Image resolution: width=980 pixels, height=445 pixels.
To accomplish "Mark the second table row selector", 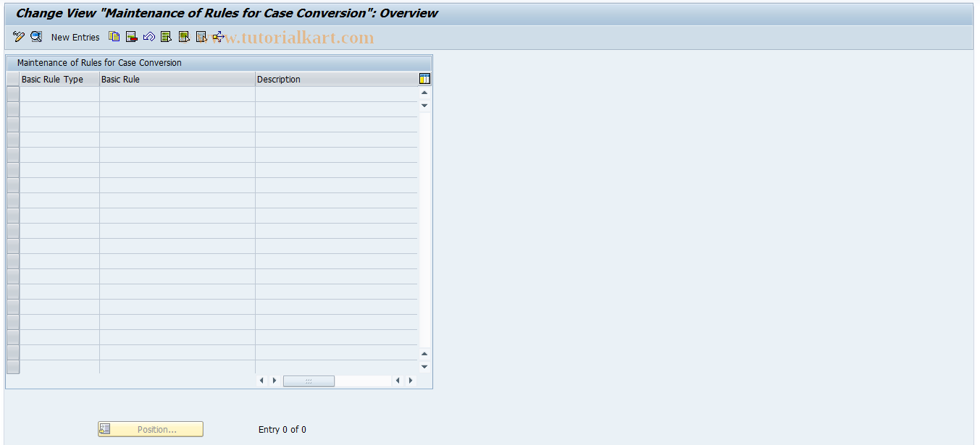I will click(12, 109).
